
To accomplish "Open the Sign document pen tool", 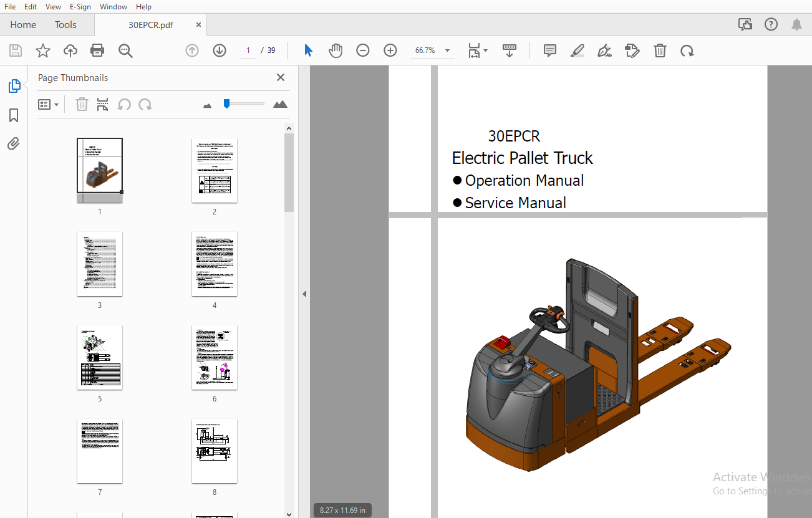I will coord(604,50).
